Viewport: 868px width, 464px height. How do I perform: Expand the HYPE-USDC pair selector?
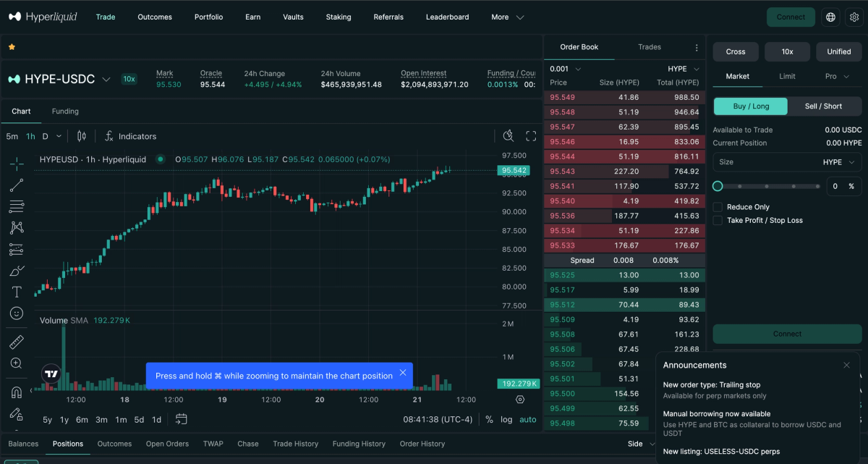point(106,80)
